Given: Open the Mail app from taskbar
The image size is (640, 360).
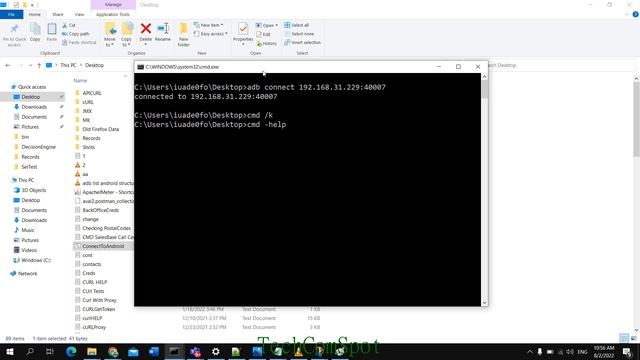Looking at the screenshot, I should click(x=133, y=351).
